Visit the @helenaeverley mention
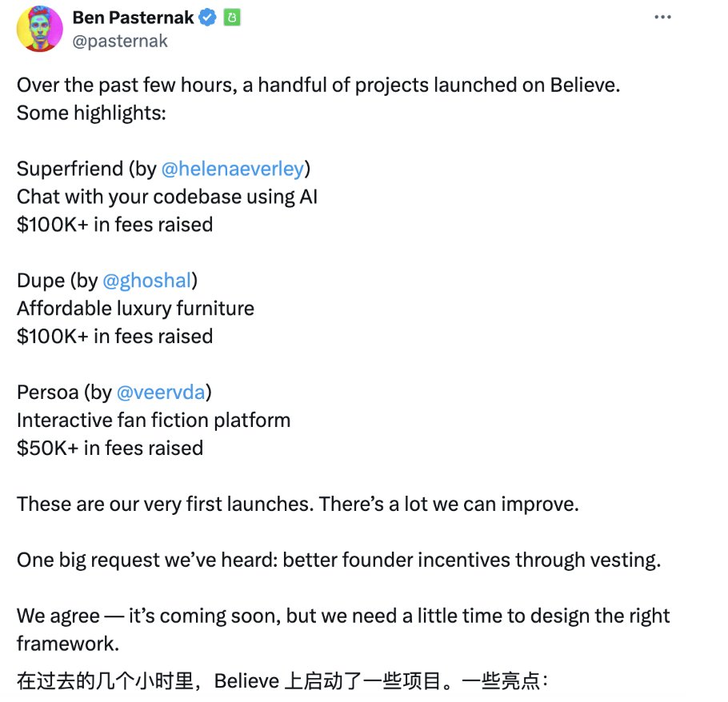This screenshot has height=702, width=728. point(233,169)
